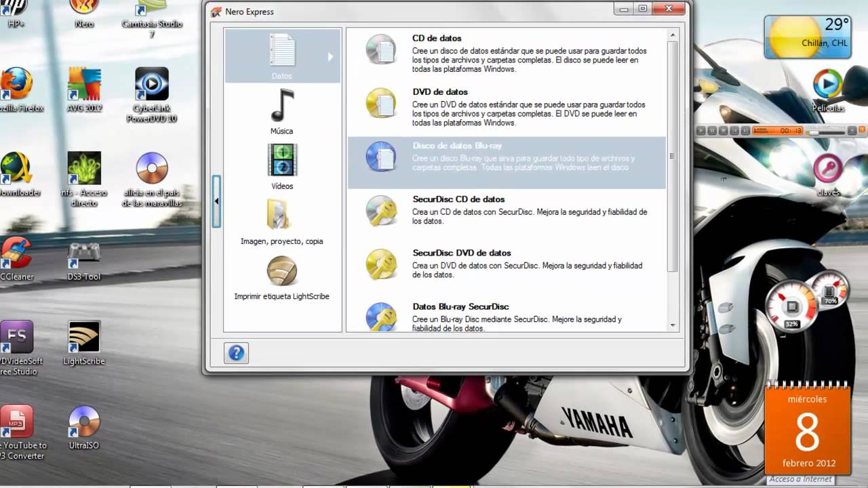Click the play button on media gadget
The image size is (868, 488).
(701, 131)
